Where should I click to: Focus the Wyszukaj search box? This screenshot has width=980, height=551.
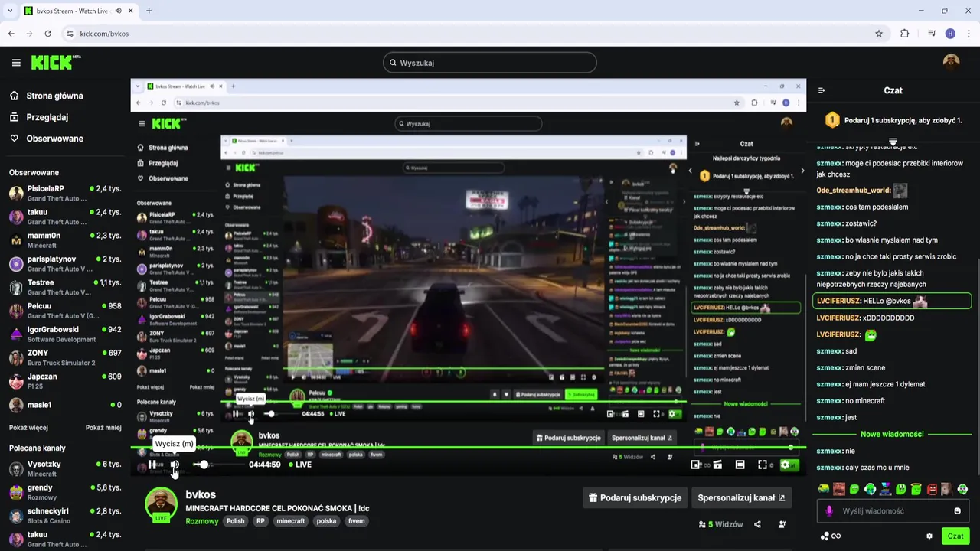coord(489,63)
